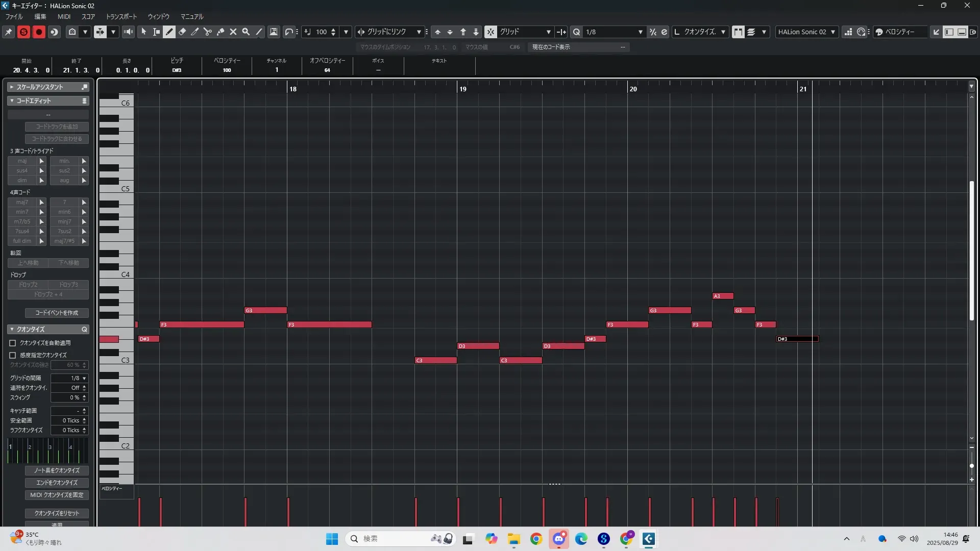Click the クオンタイズをリセット button

[57, 513]
